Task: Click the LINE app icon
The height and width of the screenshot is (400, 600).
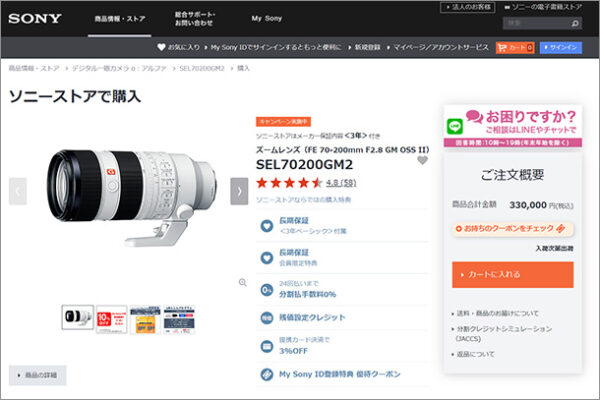Action: [455, 126]
